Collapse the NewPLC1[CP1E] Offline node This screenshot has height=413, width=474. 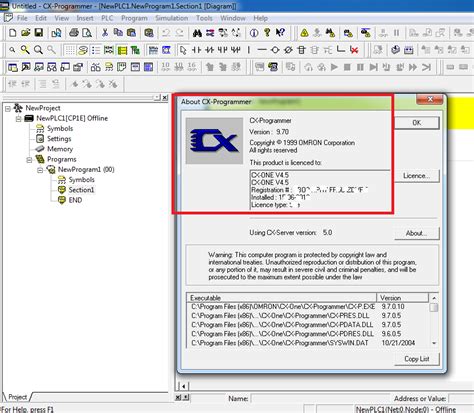tap(19, 119)
